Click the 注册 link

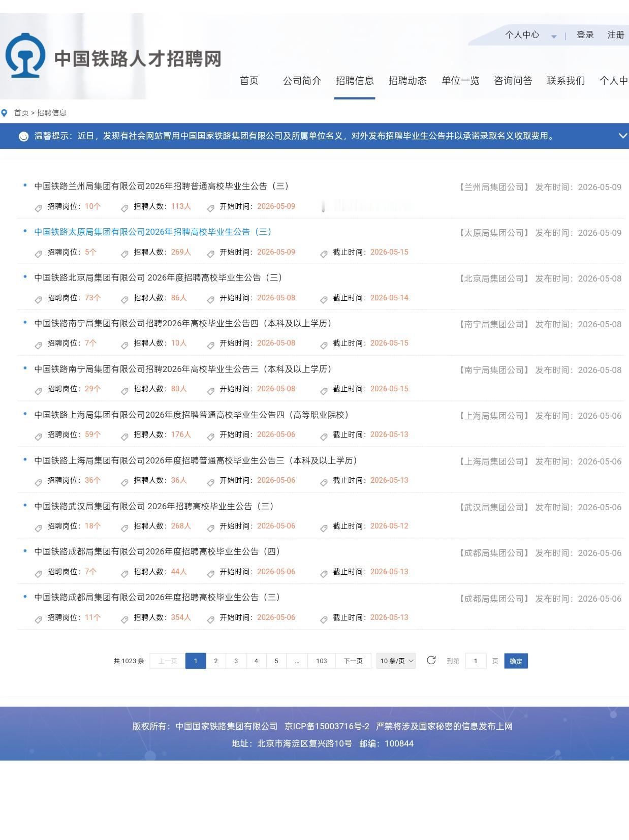pyautogui.click(x=616, y=35)
